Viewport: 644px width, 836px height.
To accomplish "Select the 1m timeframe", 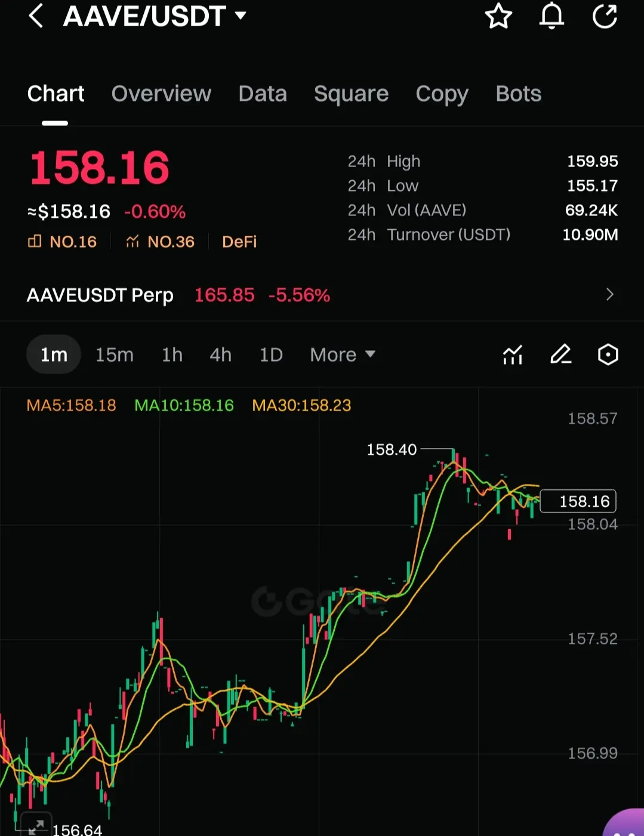I will (54, 354).
